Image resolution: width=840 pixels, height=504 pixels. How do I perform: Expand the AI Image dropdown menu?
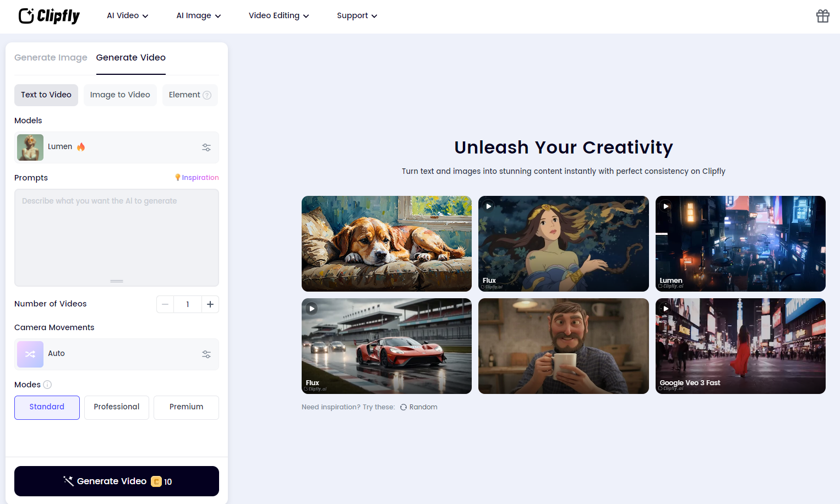click(x=199, y=16)
